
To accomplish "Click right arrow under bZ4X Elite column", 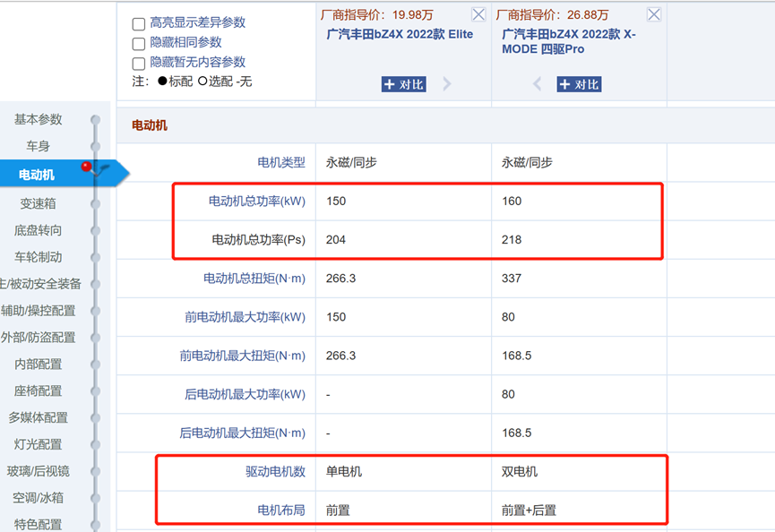I will [x=447, y=84].
